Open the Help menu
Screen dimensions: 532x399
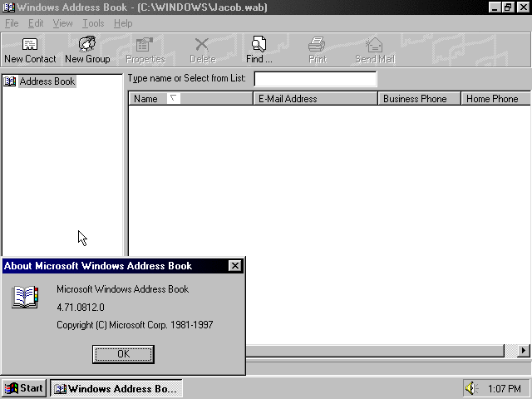(123, 23)
